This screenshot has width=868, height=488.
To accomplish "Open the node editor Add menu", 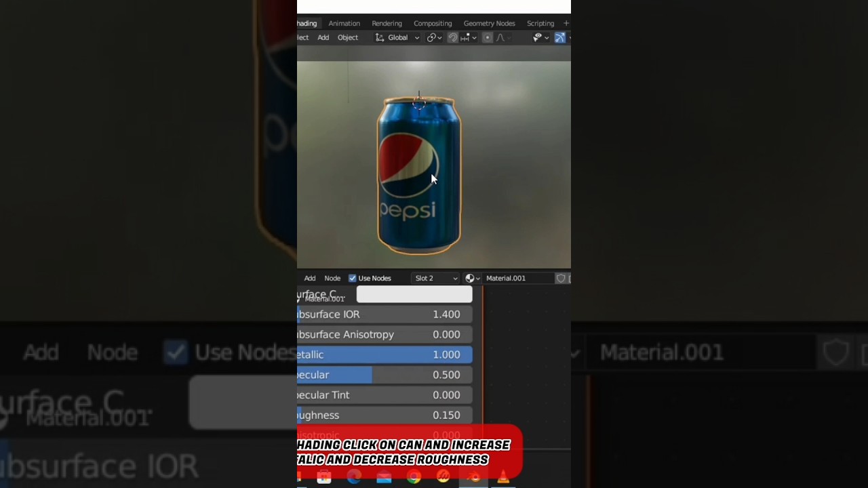I will [309, 278].
